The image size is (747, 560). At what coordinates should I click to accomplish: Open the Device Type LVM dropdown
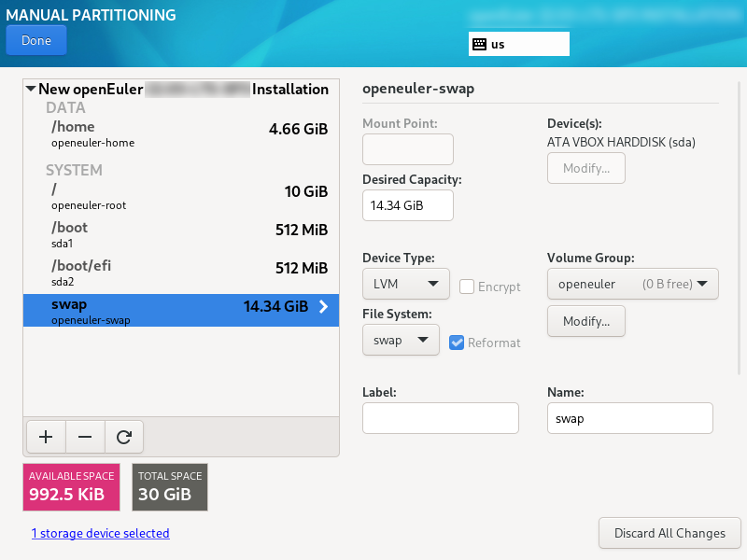pos(405,284)
